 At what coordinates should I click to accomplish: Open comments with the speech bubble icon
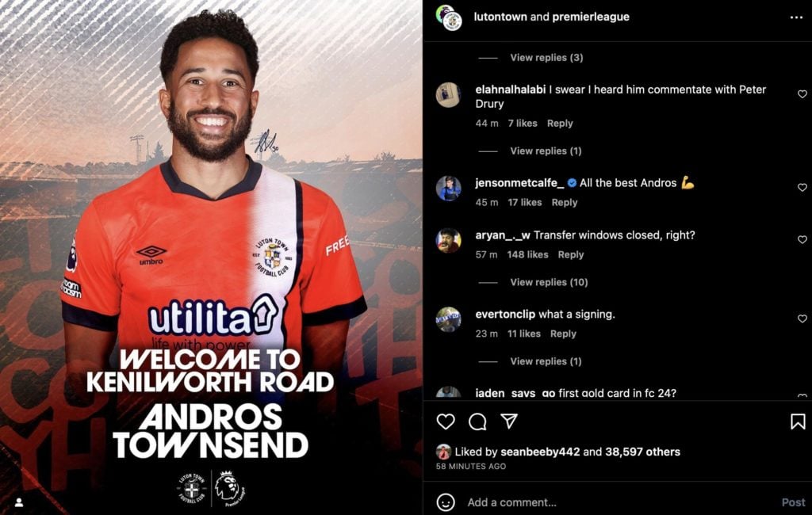(477, 422)
